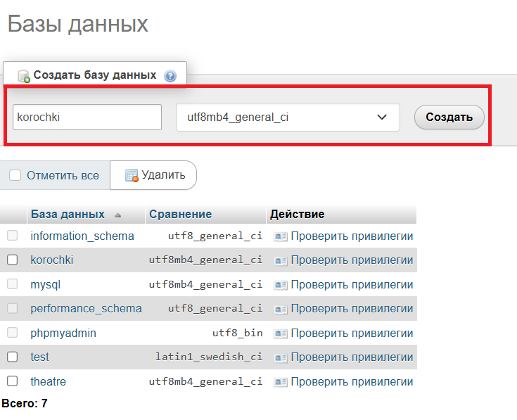Sort by "Сравнение" column header

[180, 215]
